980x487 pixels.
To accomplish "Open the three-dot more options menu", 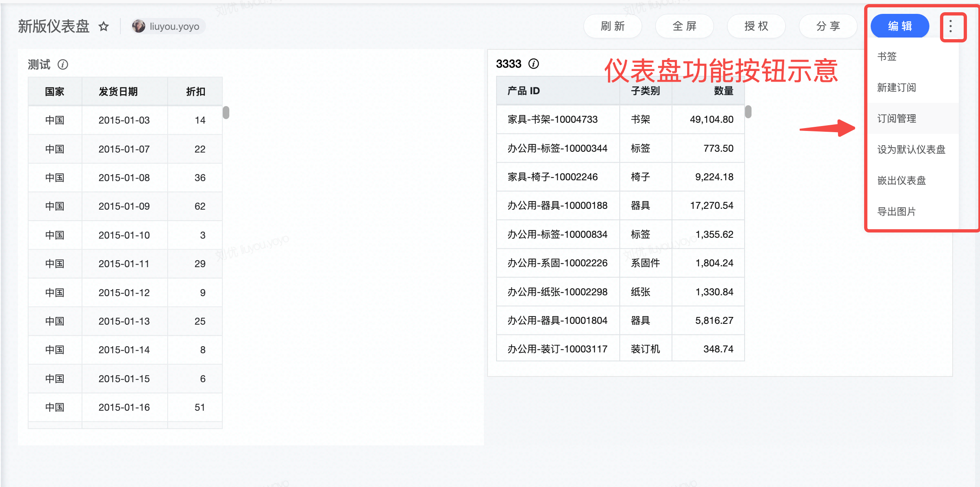I will click(951, 27).
